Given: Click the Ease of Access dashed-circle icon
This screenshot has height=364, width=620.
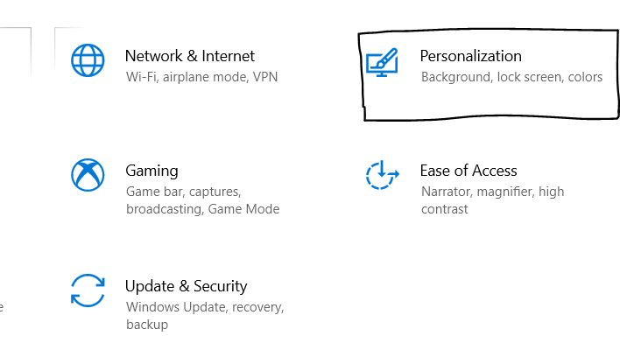Looking at the screenshot, I should 382,175.
